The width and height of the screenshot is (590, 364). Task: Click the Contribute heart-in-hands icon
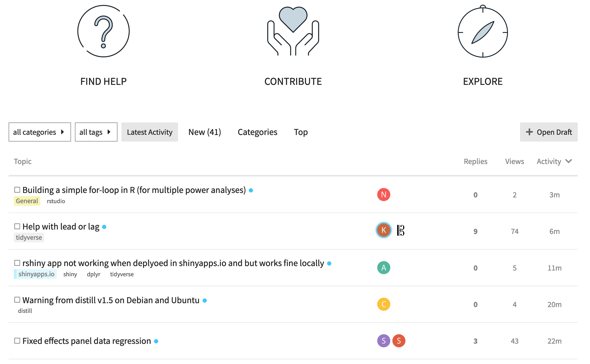click(293, 31)
